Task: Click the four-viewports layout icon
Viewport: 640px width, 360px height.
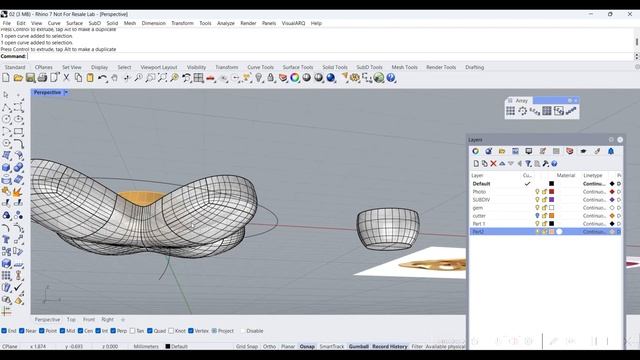Action: pyautogui.click(x=199, y=78)
